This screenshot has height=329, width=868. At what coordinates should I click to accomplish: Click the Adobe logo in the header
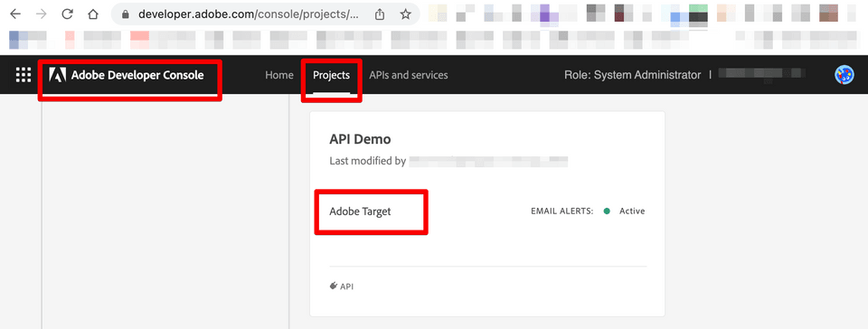click(58, 75)
